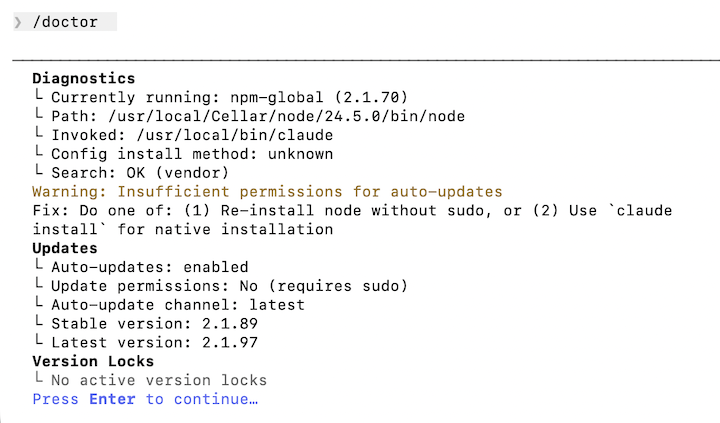Click the 'Latest version: 2.1.97' line
The width and height of the screenshot is (720, 423).
[x=159, y=343]
